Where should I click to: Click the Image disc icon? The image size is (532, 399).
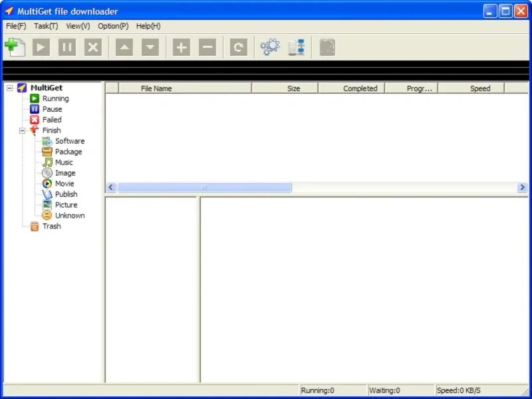click(x=47, y=173)
